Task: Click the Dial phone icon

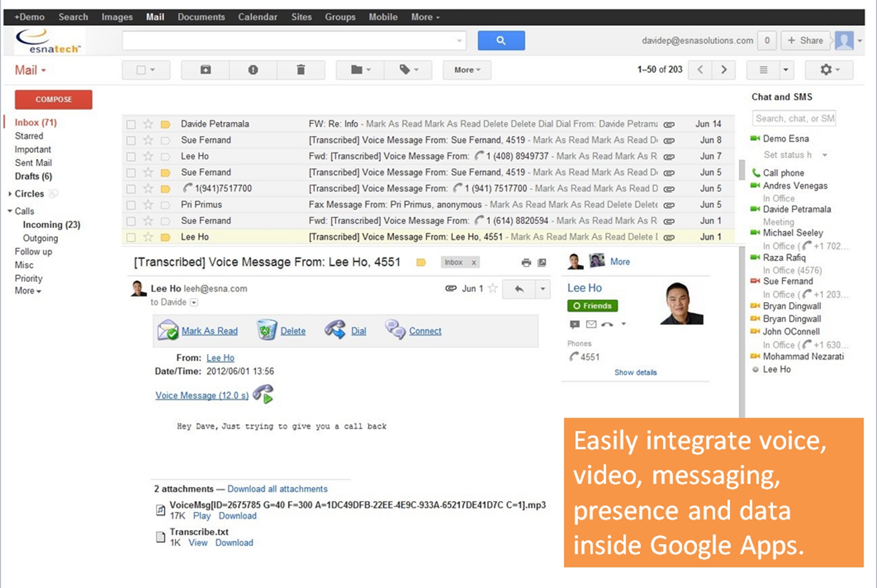Action: coord(336,330)
